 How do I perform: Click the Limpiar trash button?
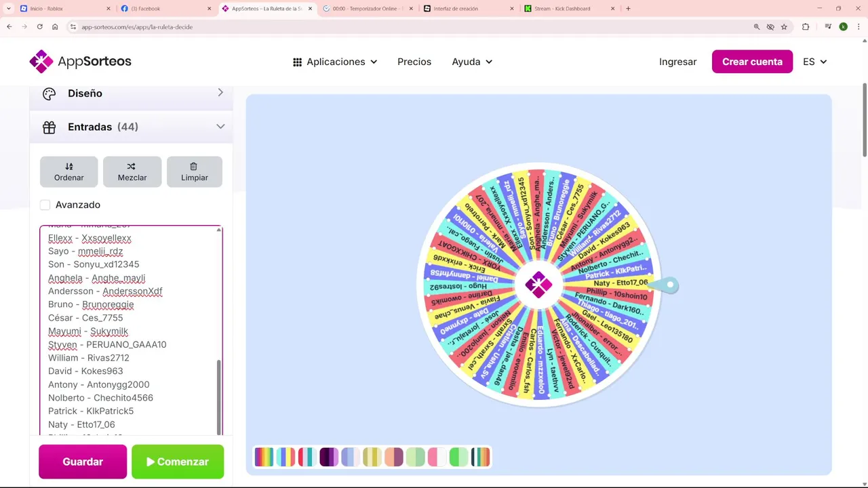(195, 171)
